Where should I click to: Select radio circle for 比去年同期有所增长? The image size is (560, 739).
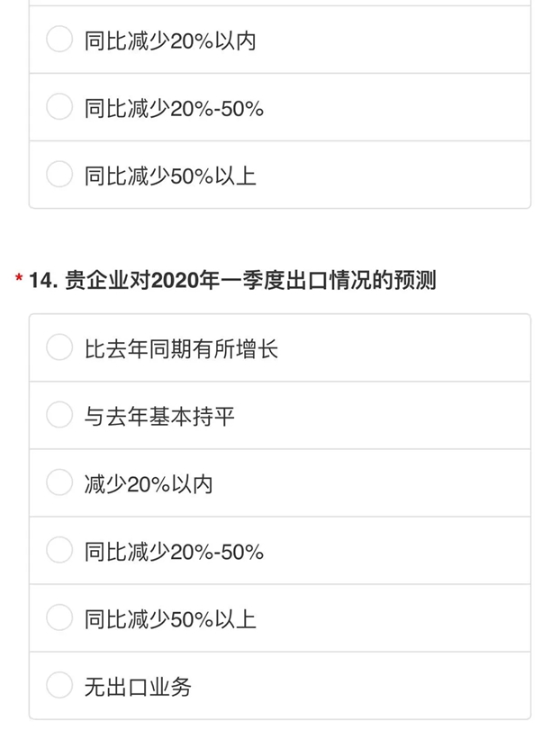click(59, 347)
